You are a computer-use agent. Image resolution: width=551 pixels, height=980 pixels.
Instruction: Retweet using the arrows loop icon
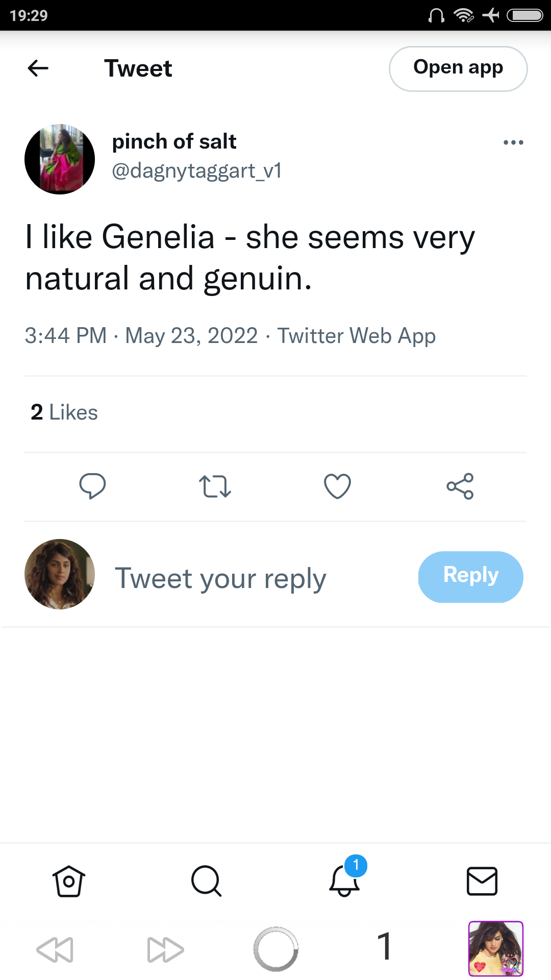coord(215,486)
